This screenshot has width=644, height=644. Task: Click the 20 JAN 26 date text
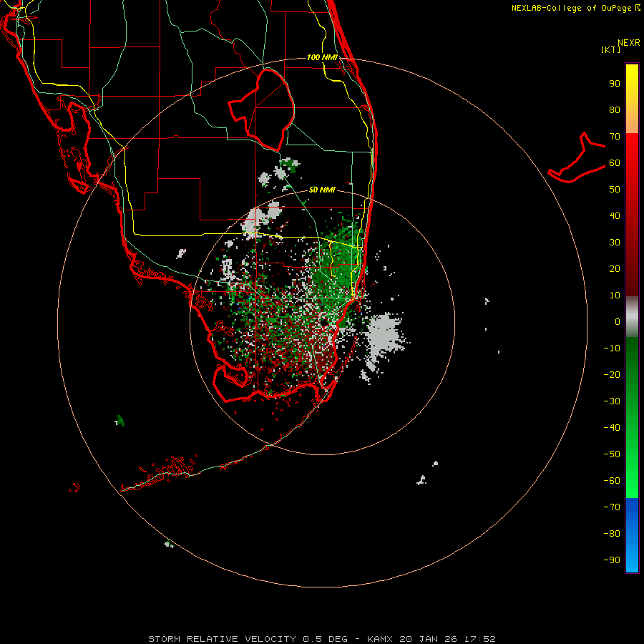(428, 639)
